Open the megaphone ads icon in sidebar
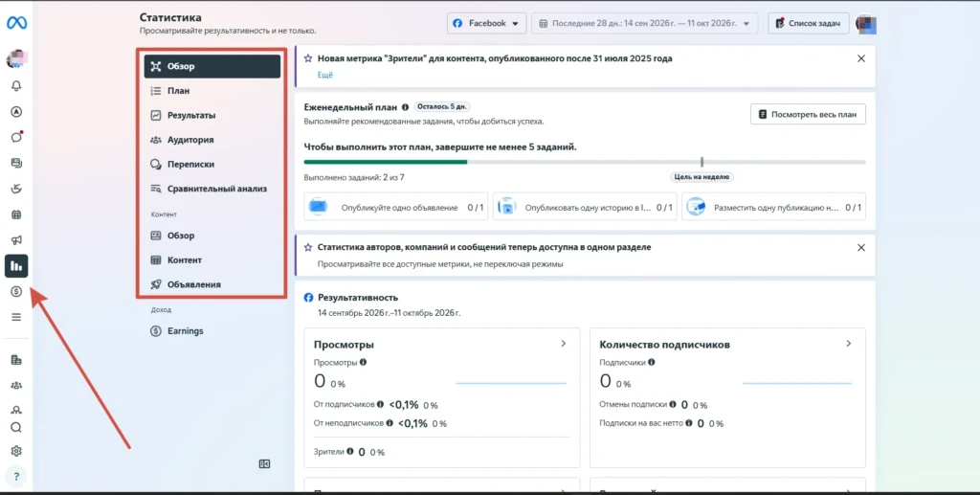 16,240
